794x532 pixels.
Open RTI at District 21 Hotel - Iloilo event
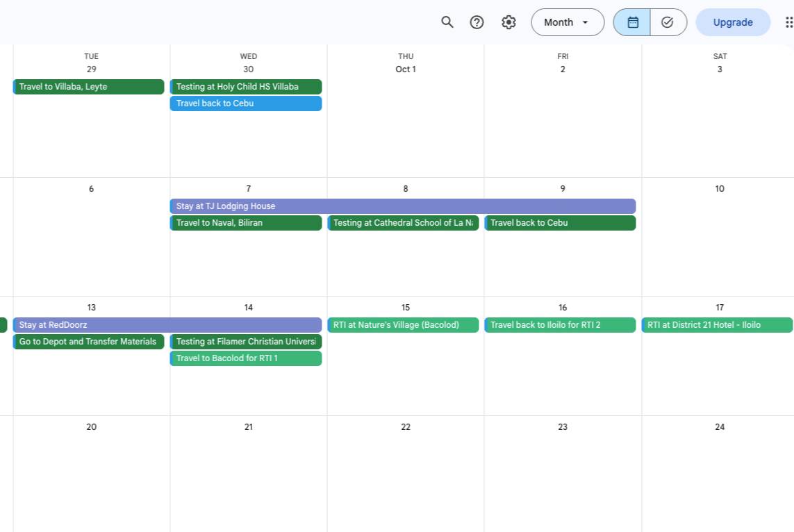717,325
